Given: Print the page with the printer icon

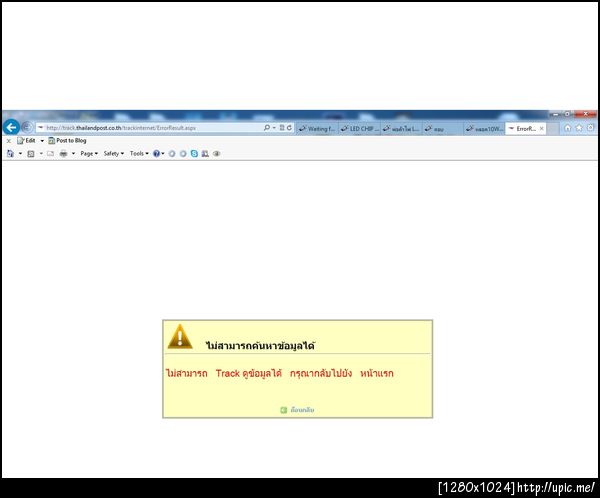Looking at the screenshot, I should 64,153.
